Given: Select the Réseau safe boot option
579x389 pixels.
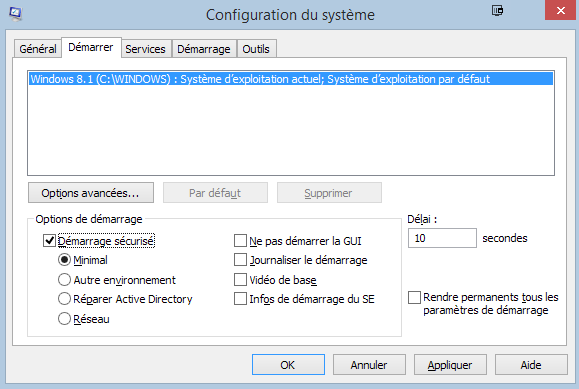Looking at the screenshot, I should pyautogui.click(x=64, y=318).
